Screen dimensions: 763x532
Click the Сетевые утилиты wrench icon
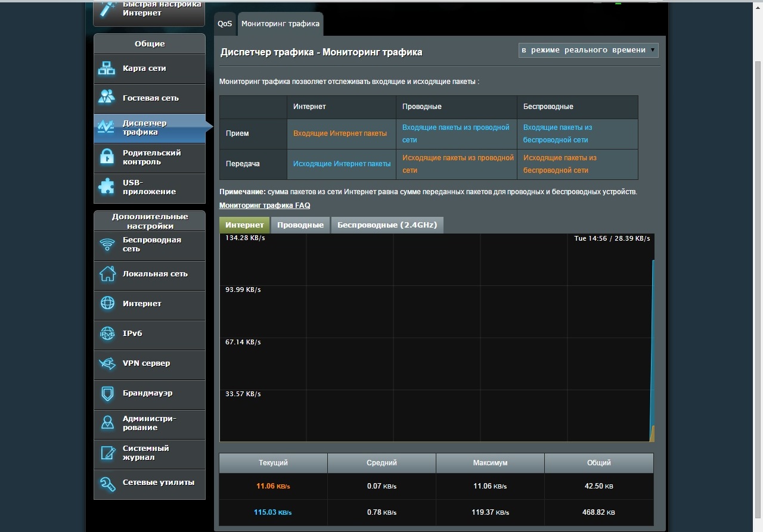107,483
